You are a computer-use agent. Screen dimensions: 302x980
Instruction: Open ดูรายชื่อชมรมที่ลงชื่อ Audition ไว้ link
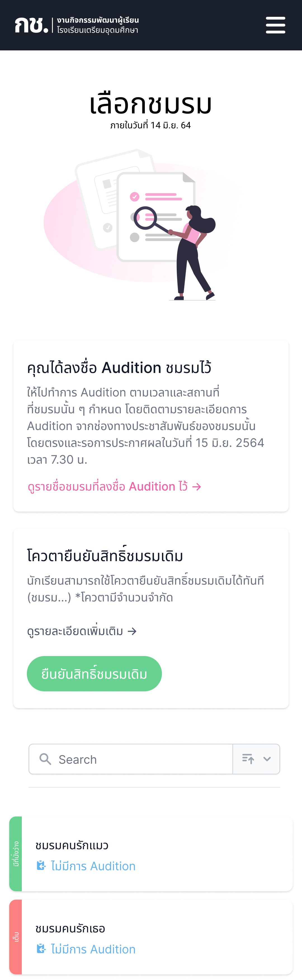(114, 486)
